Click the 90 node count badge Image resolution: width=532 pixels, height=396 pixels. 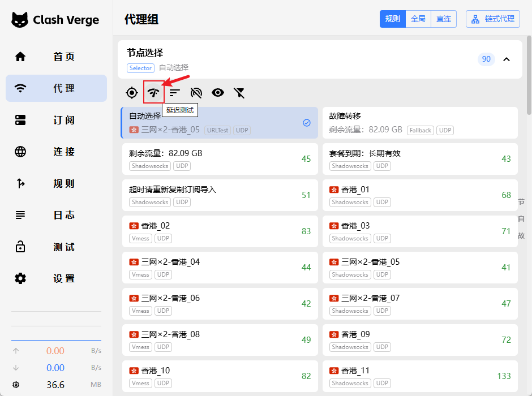[486, 59]
